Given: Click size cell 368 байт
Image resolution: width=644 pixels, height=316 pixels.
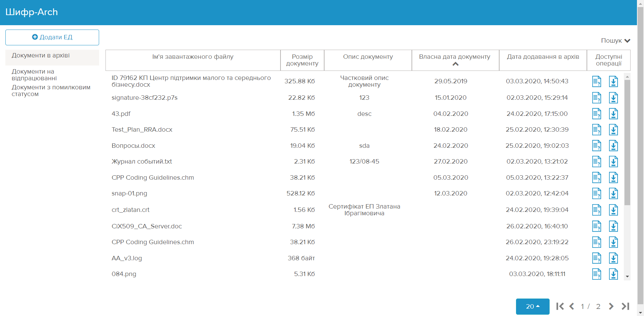Looking at the screenshot, I should pyautogui.click(x=301, y=258).
